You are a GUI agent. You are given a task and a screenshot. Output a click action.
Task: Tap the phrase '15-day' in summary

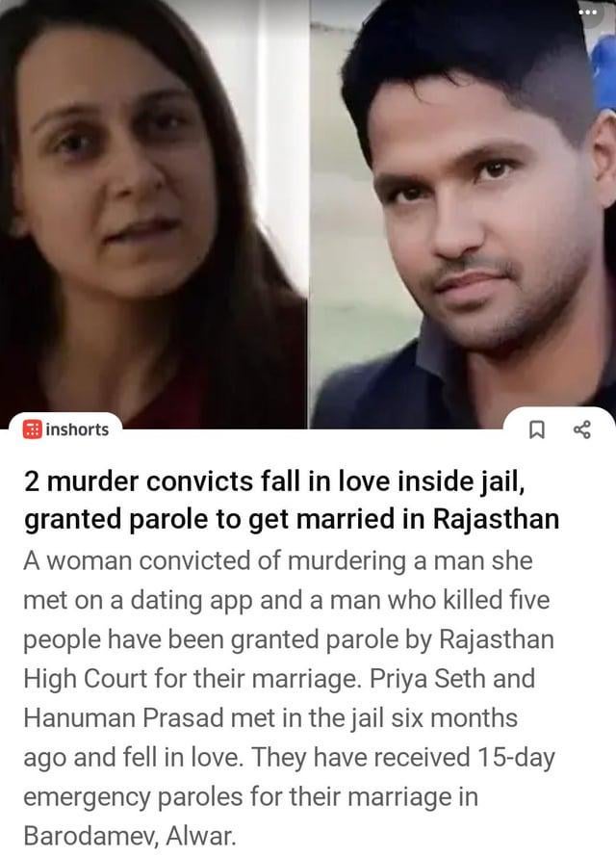coord(516,758)
